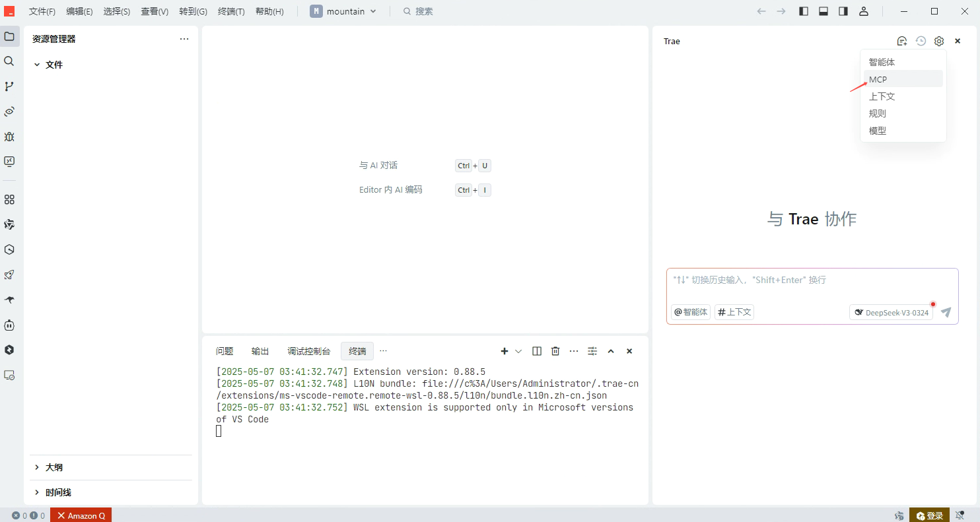The width and height of the screenshot is (980, 522).
Task: Click the robot face icon in activity bar
Action: [x=9, y=325]
